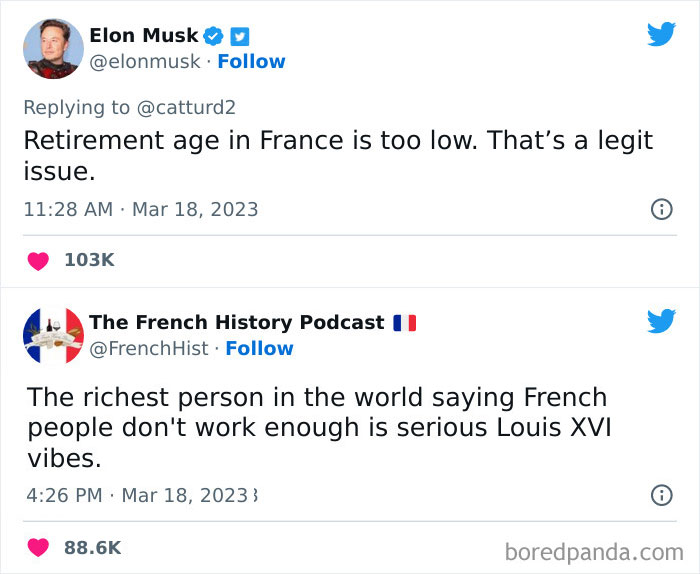
Task: Click the square blue Twitter badge
Action: (240, 37)
